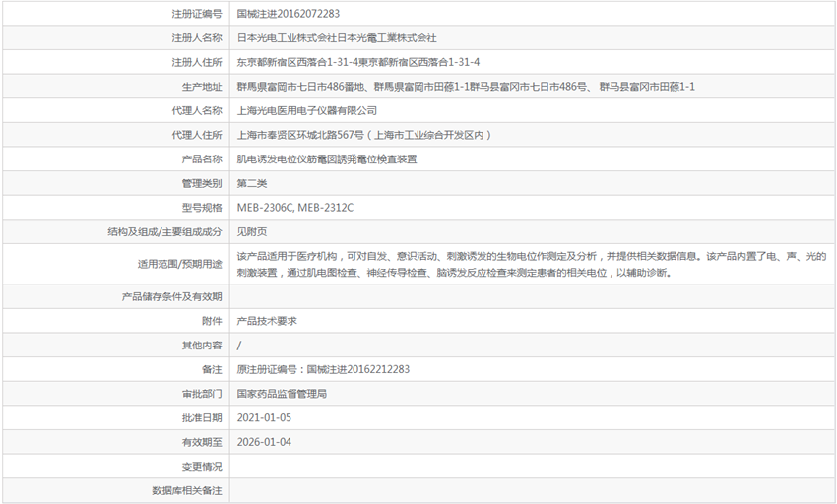Select the 注册人住所 label
Viewport: 837px width, 504px height.
coord(196,62)
